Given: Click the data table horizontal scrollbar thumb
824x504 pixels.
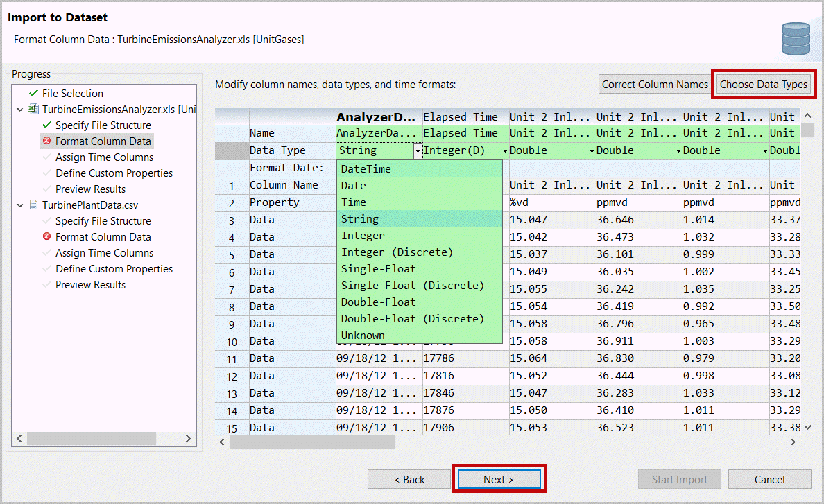Looking at the screenshot, I should (x=312, y=442).
